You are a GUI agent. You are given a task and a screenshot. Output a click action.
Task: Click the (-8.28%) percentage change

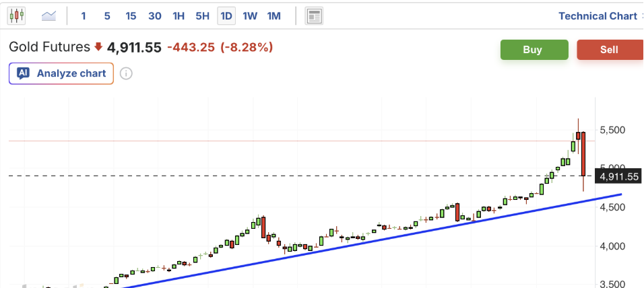tap(247, 48)
